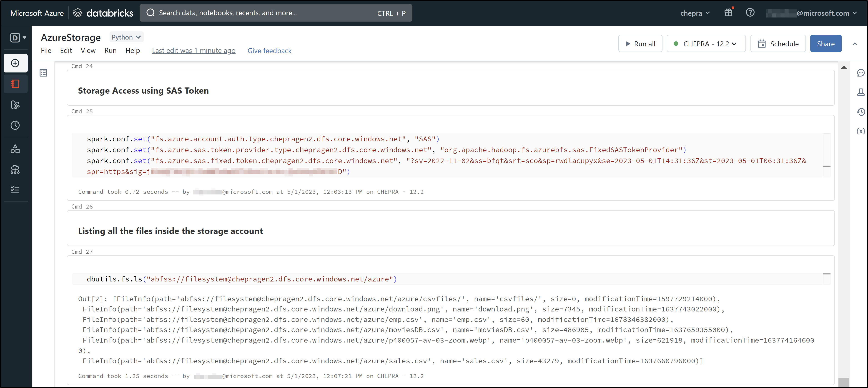Screen dimensions: 868x388
Task: Open the comments icon on right panel
Action: [860, 73]
